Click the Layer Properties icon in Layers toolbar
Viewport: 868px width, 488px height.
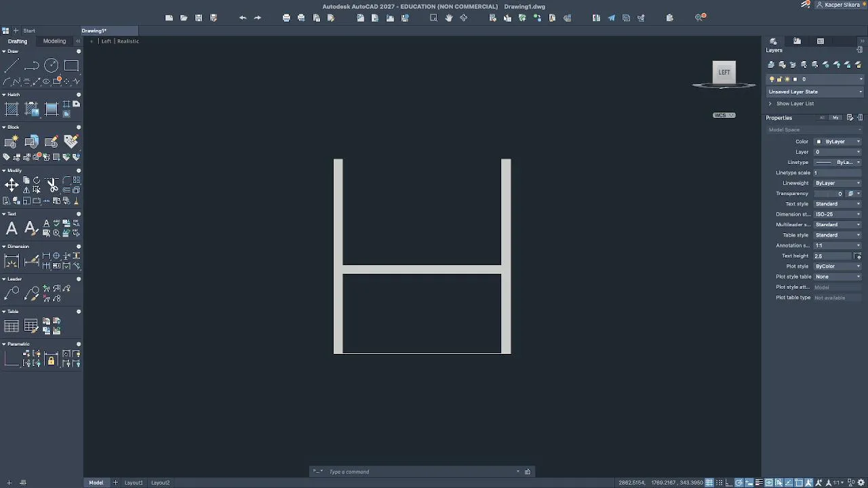pos(771,64)
